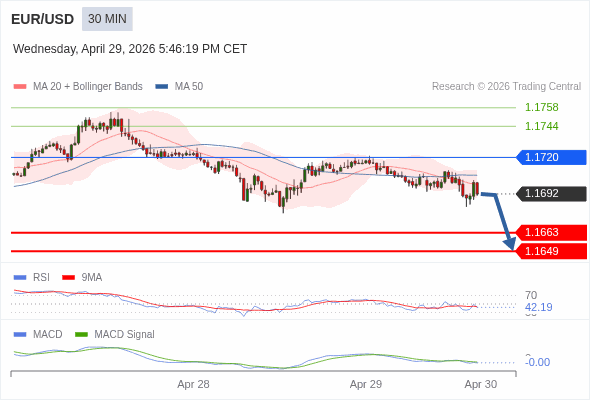The height and width of the screenshot is (400, 590).
Task: Click the 9MA legend label
Action: 92,278
